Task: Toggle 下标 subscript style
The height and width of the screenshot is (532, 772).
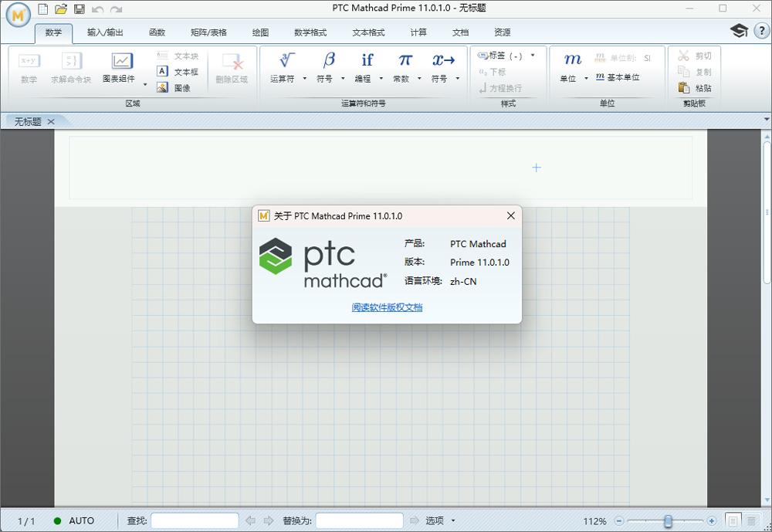Action: click(x=492, y=72)
